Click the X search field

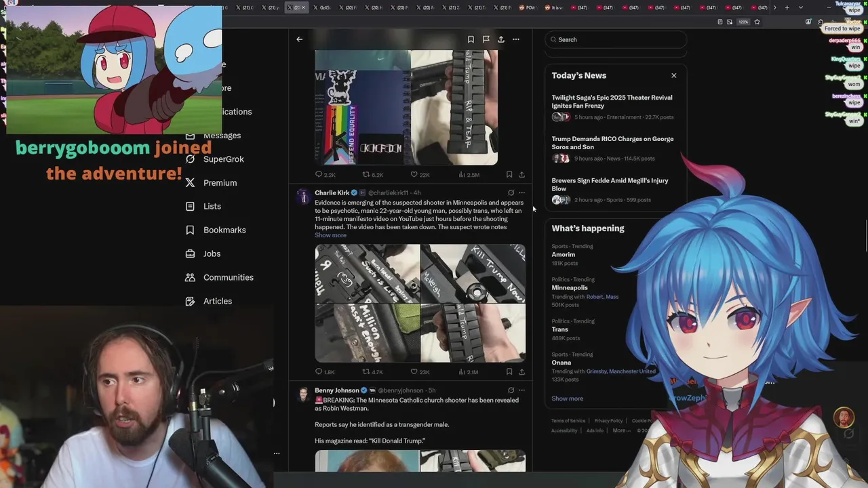tap(616, 39)
